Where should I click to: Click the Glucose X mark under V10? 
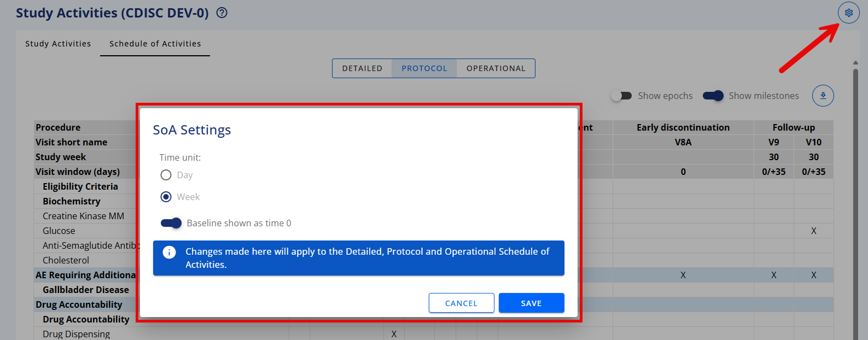[813, 231]
